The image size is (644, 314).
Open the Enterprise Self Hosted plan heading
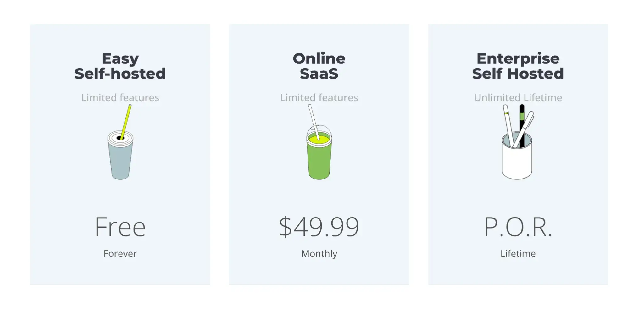pos(518,66)
